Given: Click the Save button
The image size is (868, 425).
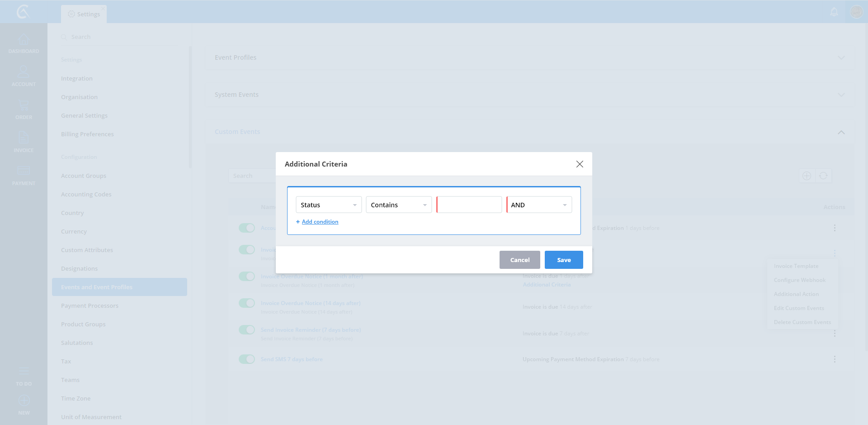Looking at the screenshot, I should point(564,260).
